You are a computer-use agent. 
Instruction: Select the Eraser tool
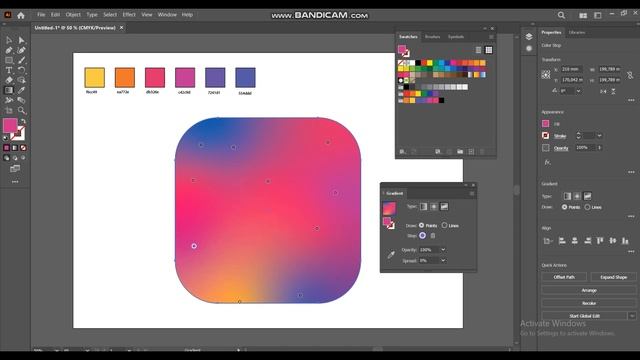9,80
